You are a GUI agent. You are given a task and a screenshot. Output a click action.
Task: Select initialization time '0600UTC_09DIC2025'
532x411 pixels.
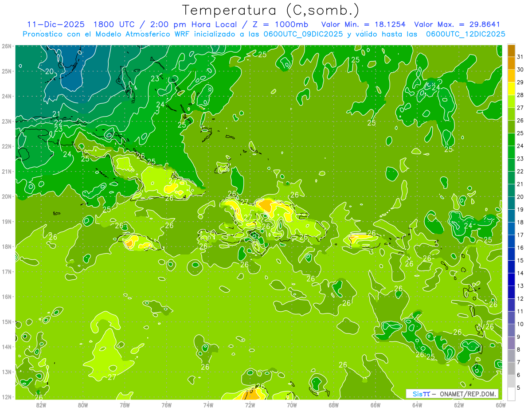coord(302,34)
